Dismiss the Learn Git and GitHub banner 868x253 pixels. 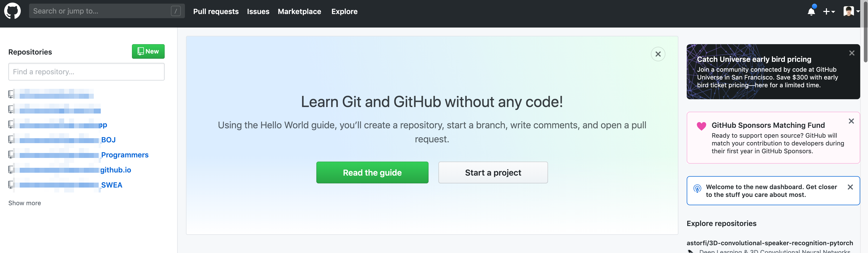pyautogui.click(x=658, y=54)
